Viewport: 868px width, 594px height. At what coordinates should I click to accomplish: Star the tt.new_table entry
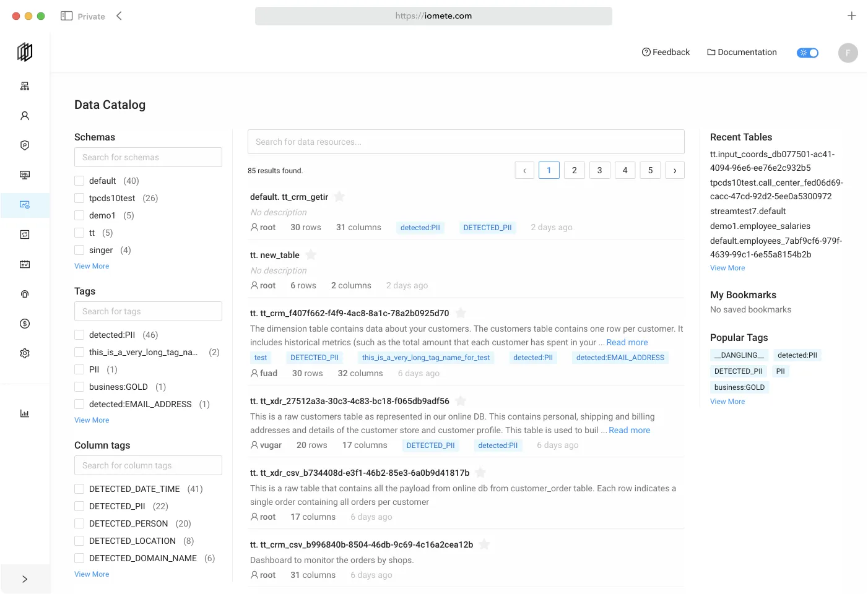point(311,255)
